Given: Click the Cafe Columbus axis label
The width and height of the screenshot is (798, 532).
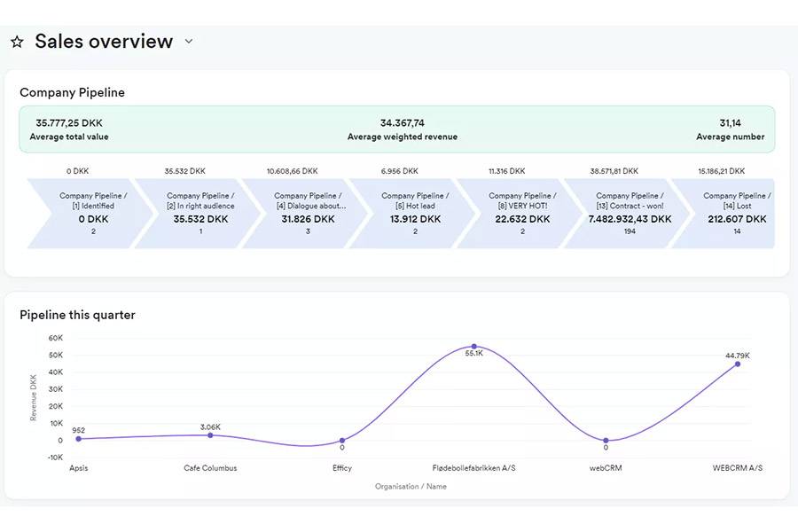Looking at the screenshot, I should (210, 468).
